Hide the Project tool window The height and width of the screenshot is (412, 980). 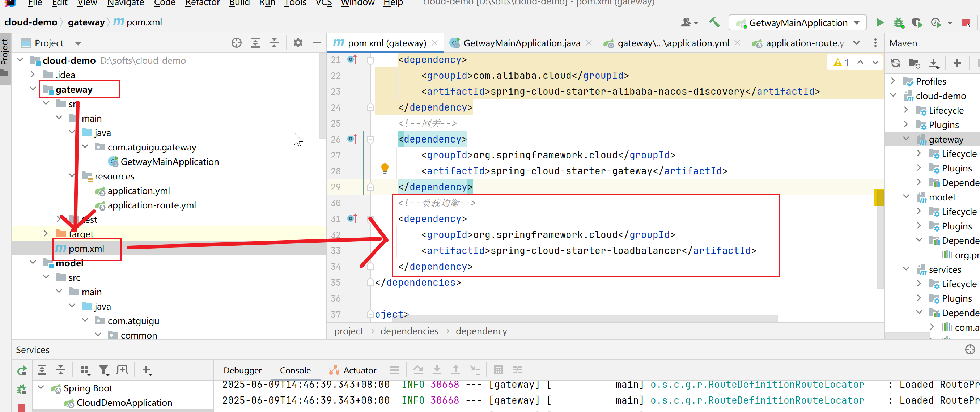pos(317,43)
